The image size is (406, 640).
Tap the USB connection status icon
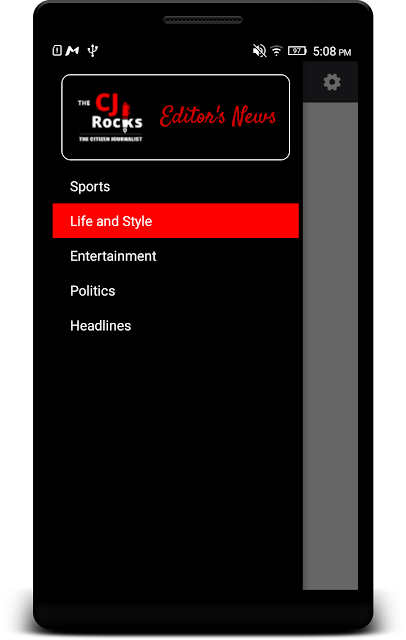pos(93,51)
